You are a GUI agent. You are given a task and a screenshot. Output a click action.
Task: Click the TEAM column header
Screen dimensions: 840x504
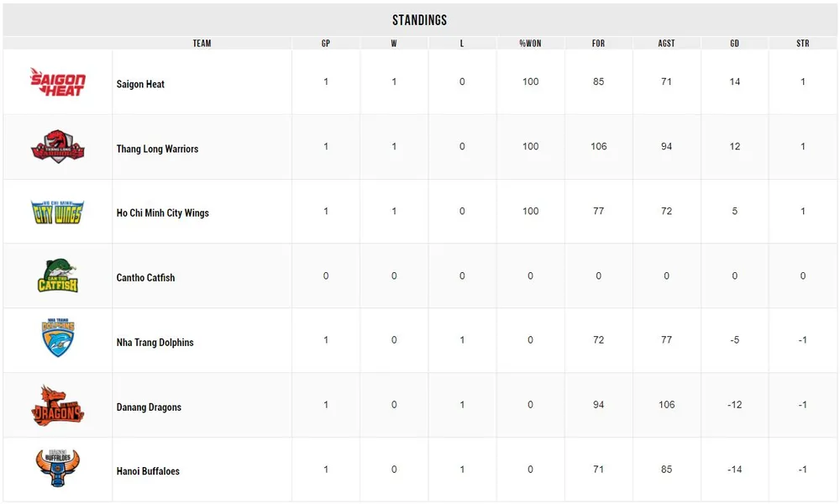tap(202, 43)
